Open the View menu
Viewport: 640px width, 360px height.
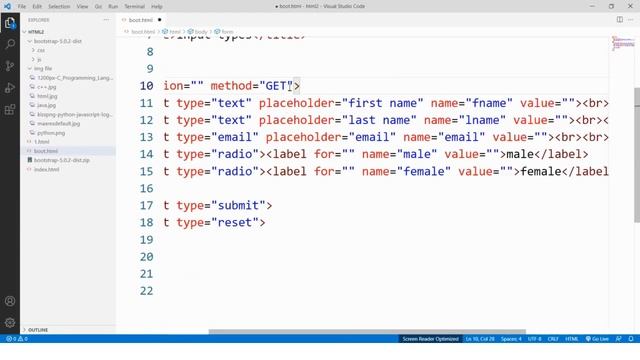82,7
